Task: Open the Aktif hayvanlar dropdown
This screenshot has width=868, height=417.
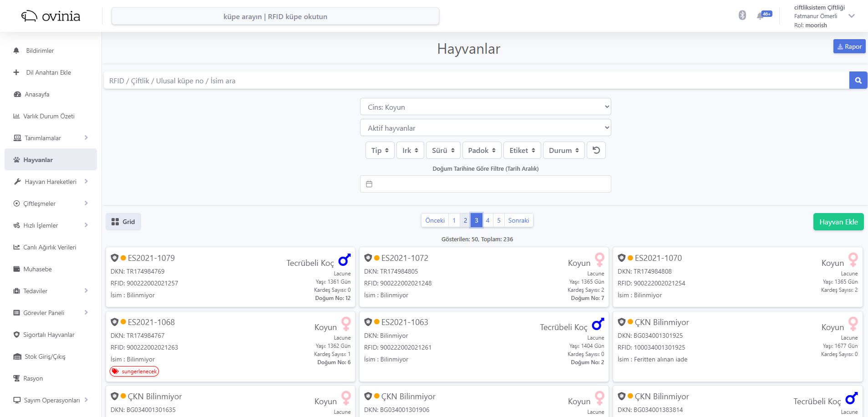Action: (485, 128)
